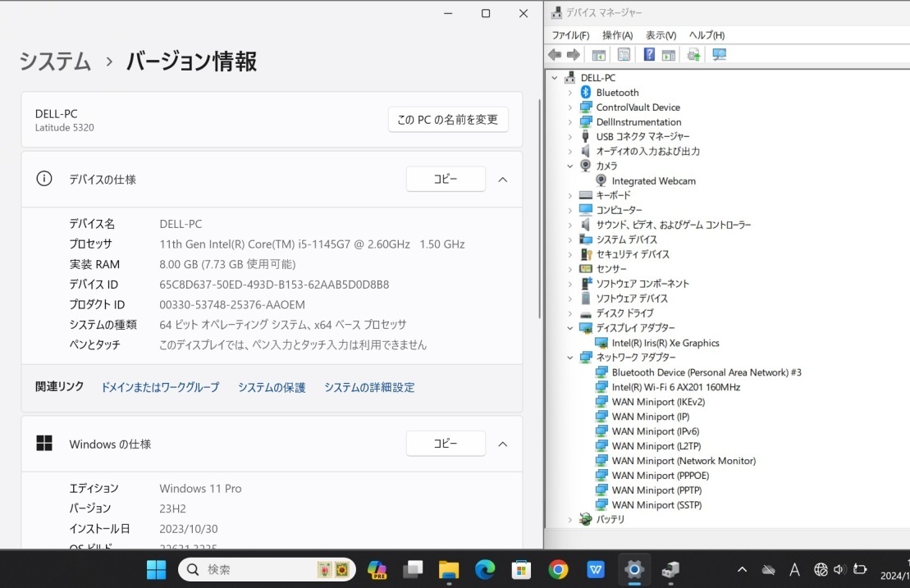This screenshot has width=910, height=588.
Task: Open the システムの保護 link
Action: pyautogui.click(x=271, y=387)
